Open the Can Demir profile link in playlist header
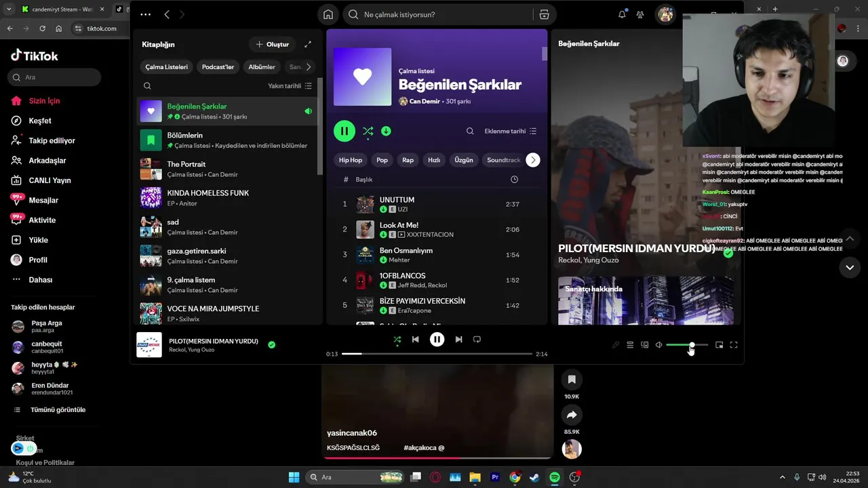Screen dimensions: 868x488 pos(425,102)
